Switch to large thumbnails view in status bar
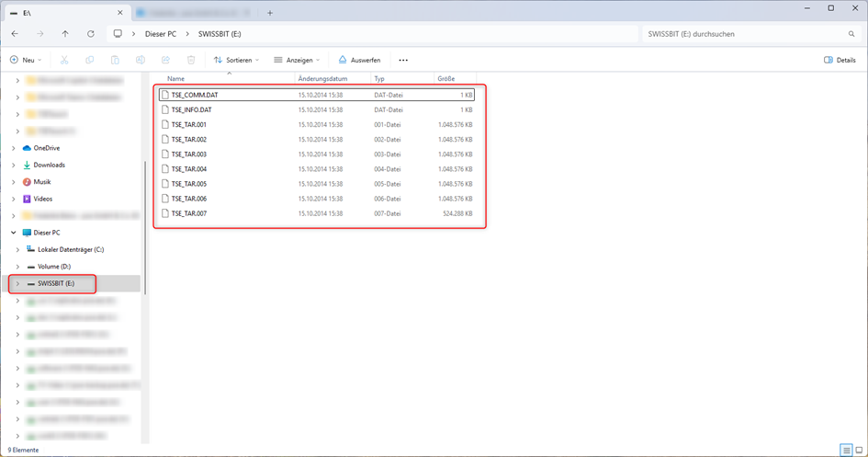The image size is (868, 457). click(859, 450)
